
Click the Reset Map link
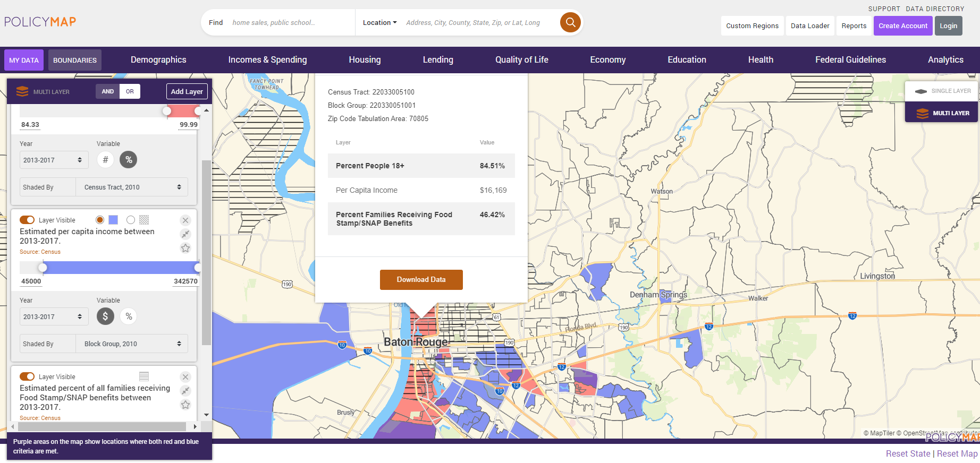coord(957,453)
